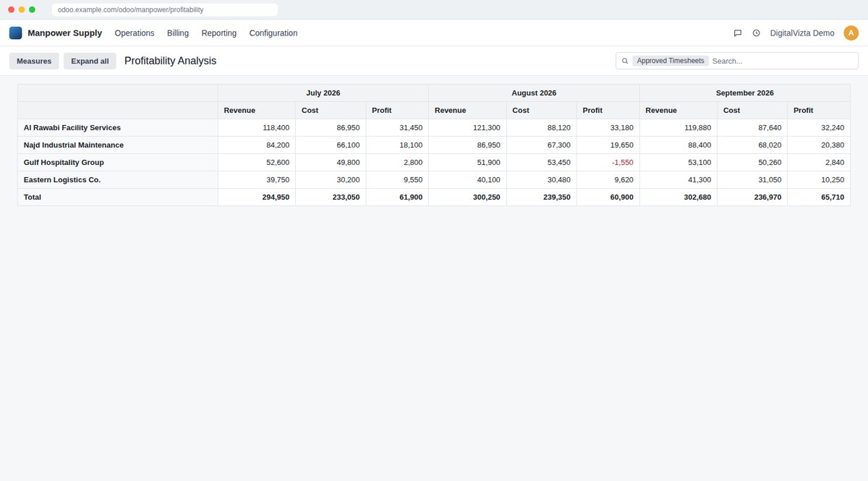Expand the August 2026 column header
This screenshot has width=868, height=481.
point(534,93)
